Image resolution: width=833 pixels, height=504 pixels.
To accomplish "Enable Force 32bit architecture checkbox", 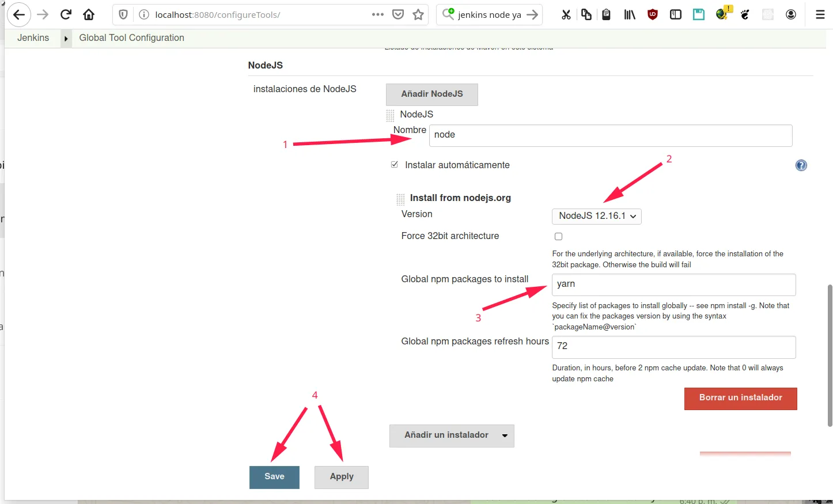I will point(558,236).
